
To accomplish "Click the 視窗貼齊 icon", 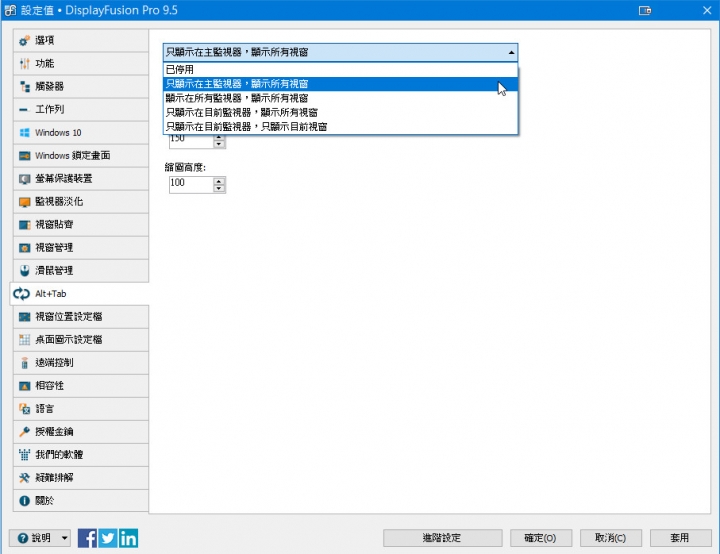I will coord(24,225).
